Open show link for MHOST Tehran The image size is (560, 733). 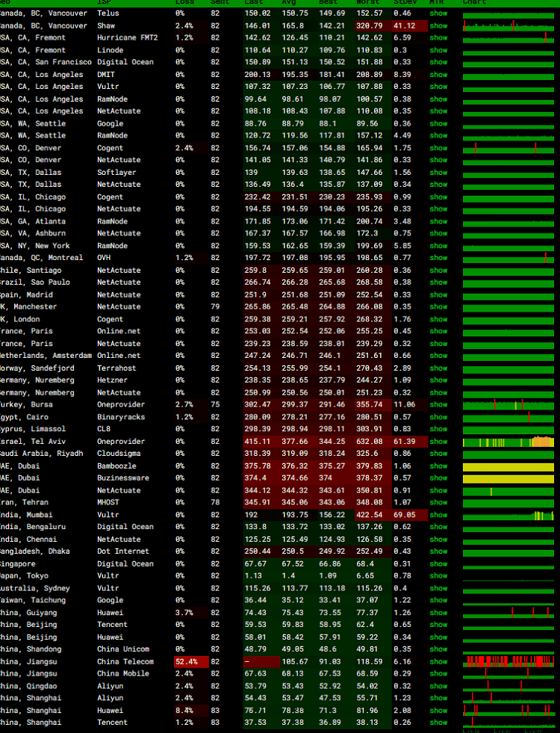[438, 502]
